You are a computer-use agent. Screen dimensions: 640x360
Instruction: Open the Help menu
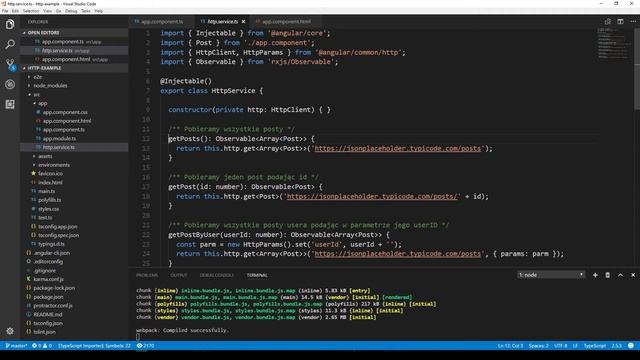99,11
